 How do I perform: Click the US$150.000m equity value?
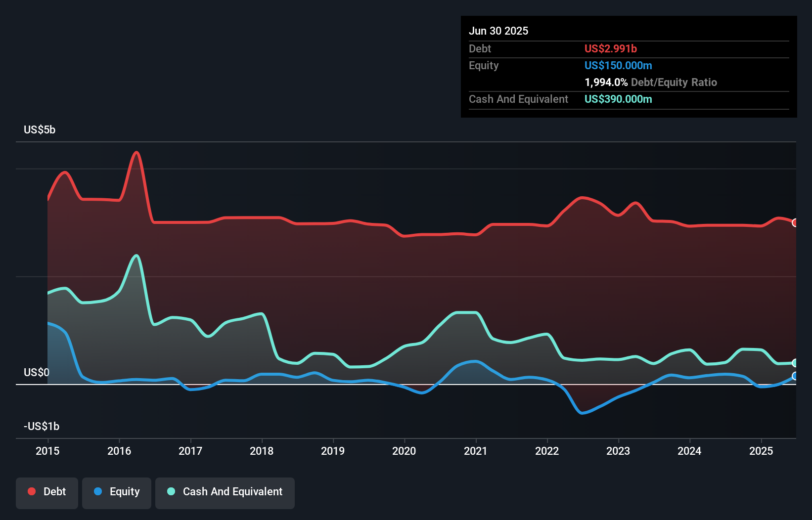(618, 66)
